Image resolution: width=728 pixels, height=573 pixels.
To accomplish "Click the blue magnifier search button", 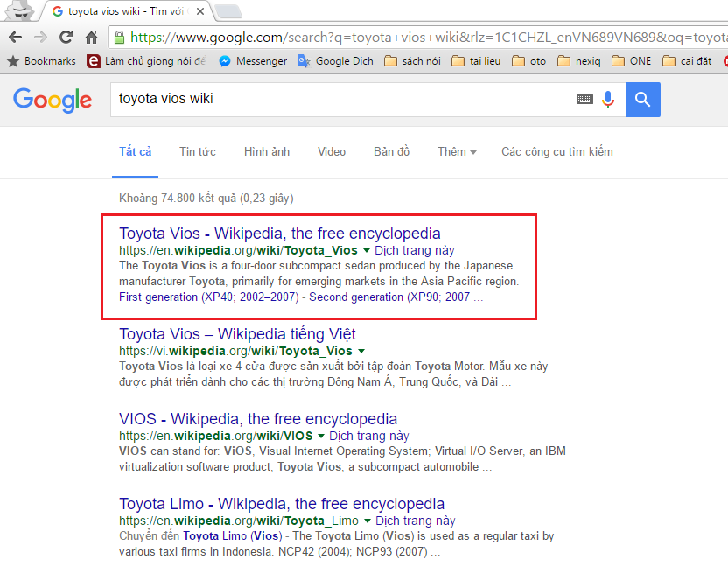I will pos(643,100).
